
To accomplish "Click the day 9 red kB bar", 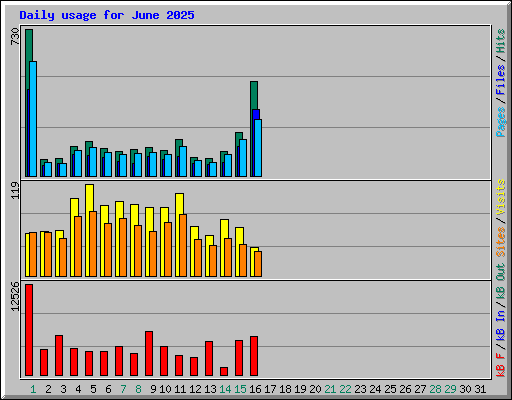I will click(x=149, y=354).
